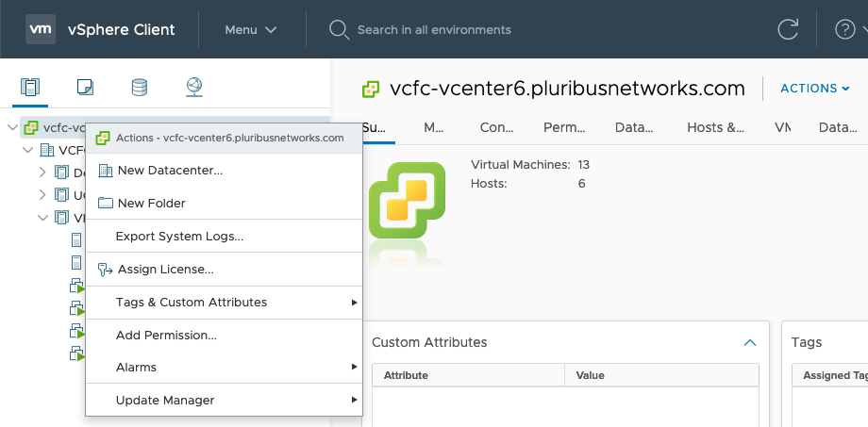
Task: Open Alarms submenu
Action: [224, 367]
